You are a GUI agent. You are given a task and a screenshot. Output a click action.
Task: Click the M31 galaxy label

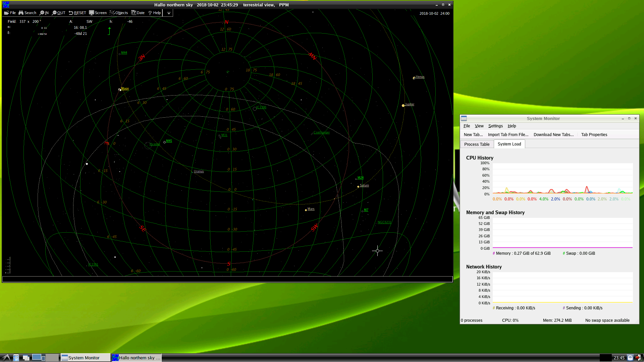click(x=224, y=135)
